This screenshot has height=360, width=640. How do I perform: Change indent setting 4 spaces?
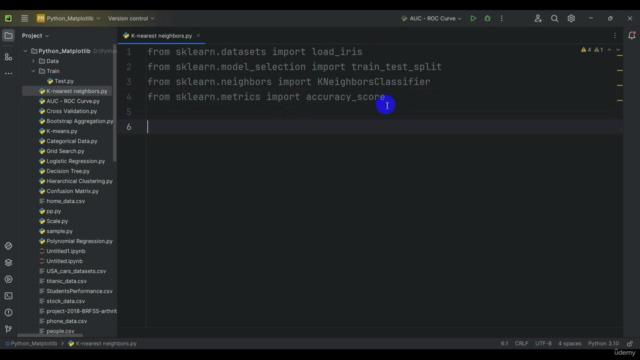[569, 344]
